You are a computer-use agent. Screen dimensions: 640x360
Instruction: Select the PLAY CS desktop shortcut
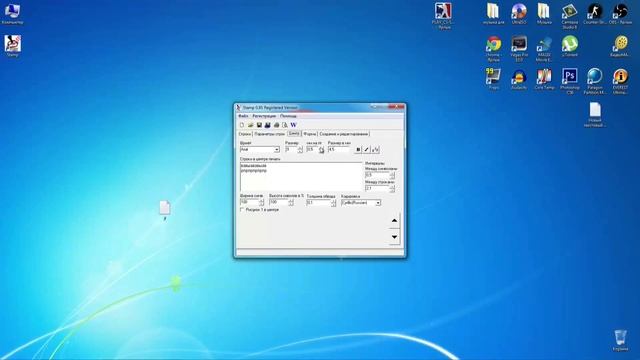pos(443,16)
